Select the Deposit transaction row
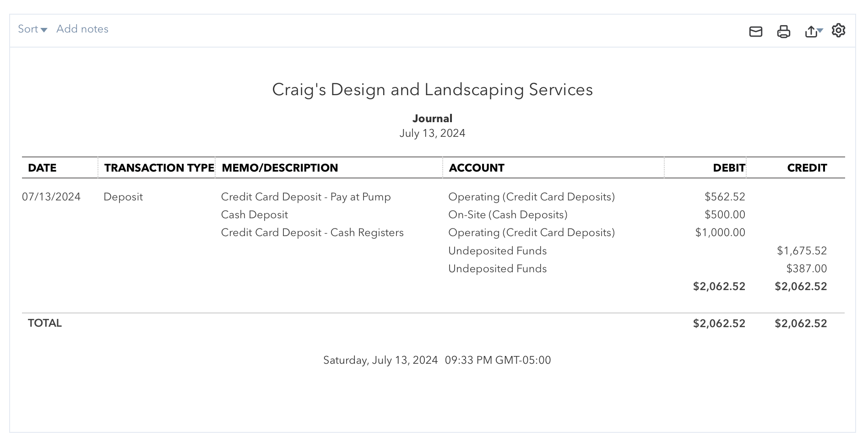868x442 pixels. [x=123, y=197]
